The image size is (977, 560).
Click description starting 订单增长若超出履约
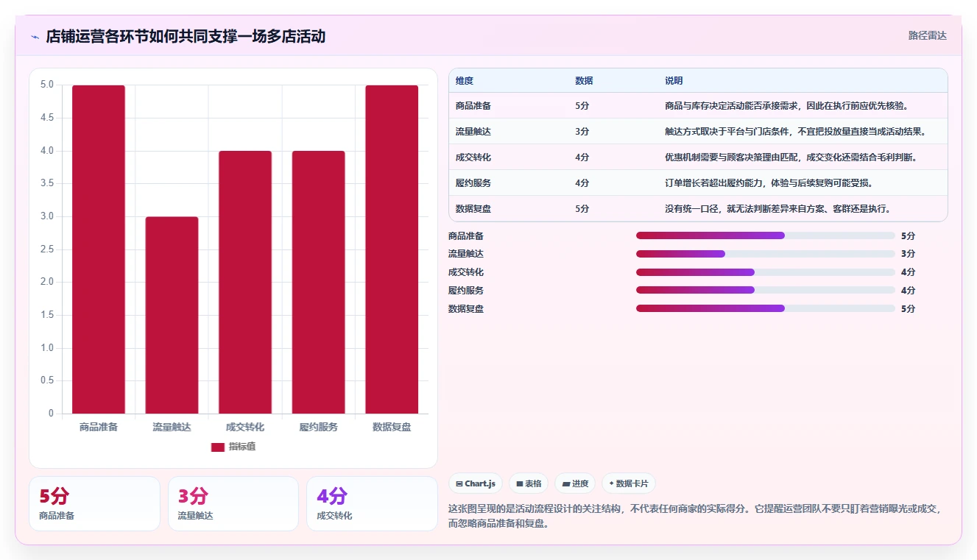tap(769, 183)
